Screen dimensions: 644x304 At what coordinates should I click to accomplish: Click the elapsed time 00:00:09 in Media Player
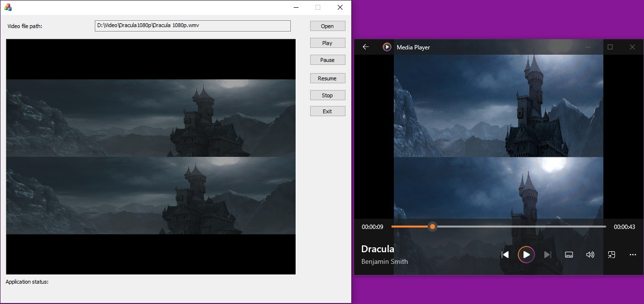(373, 227)
